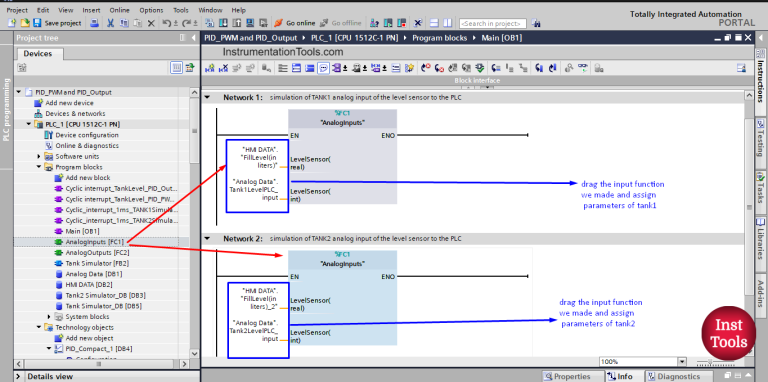
Task: Collapse Network 1 with its triangle
Action: point(207,97)
